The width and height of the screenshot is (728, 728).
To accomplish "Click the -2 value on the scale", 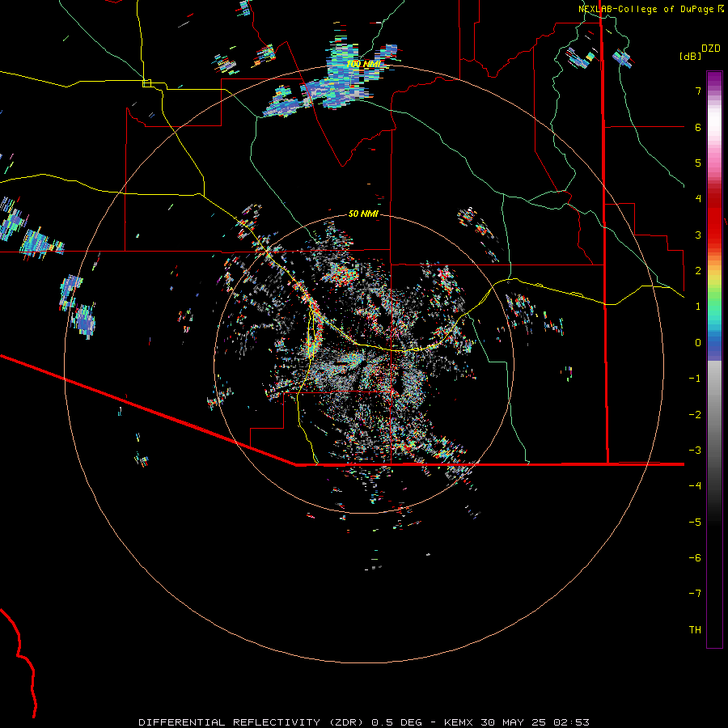I will click(x=695, y=414).
